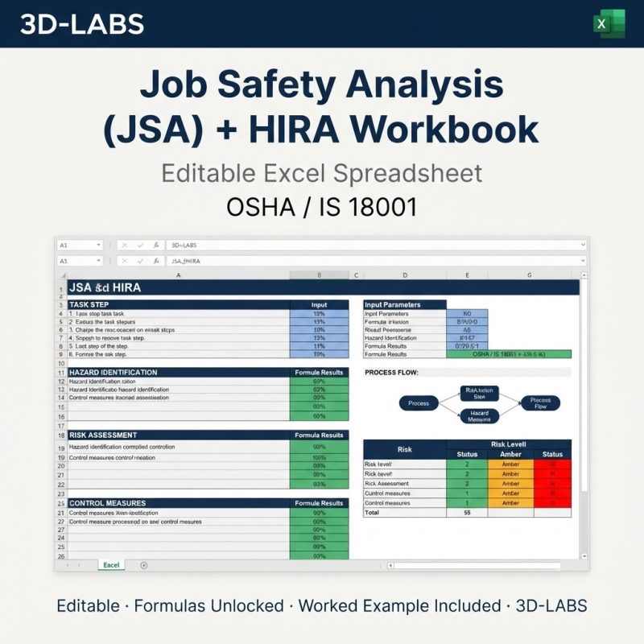Select the TASK STEP header cell

179,305
